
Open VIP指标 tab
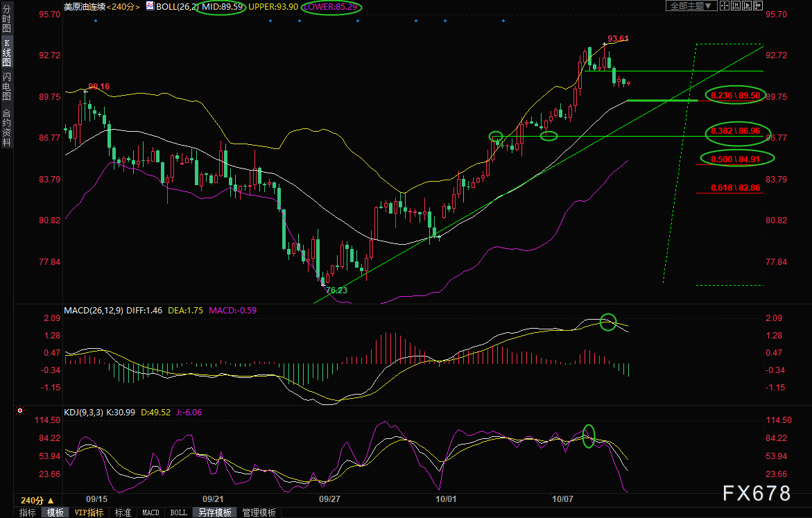click(x=89, y=512)
